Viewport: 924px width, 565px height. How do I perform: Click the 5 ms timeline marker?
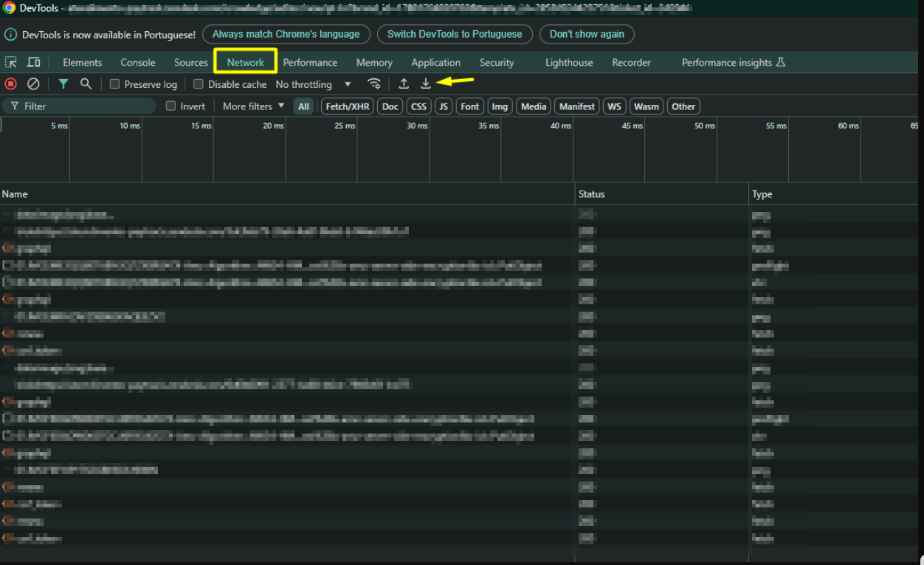tap(59, 126)
